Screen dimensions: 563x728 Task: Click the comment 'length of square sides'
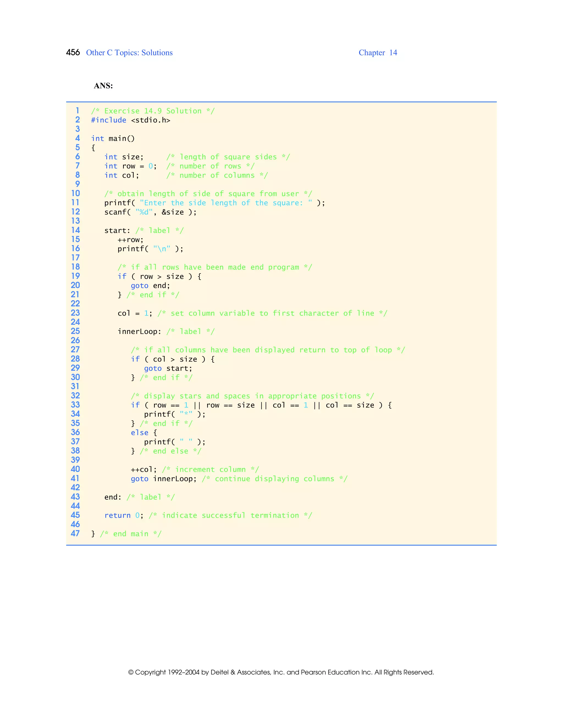pyautogui.click(x=228, y=157)
